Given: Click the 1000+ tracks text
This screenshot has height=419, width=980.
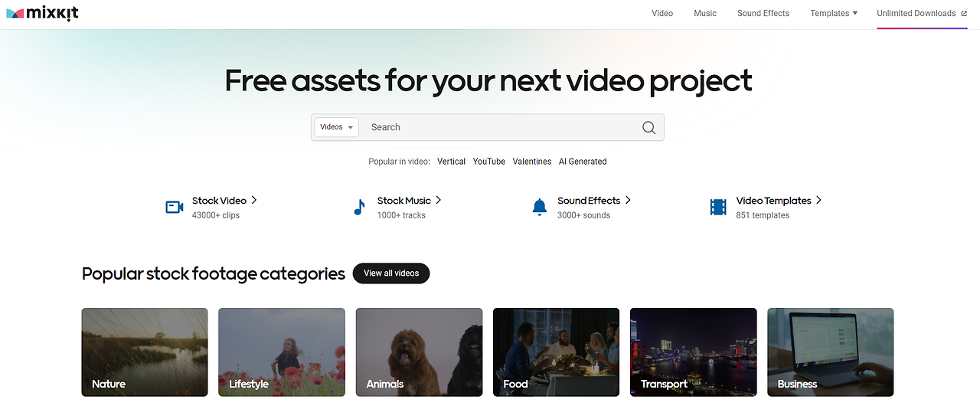Looking at the screenshot, I should pyautogui.click(x=401, y=215).
